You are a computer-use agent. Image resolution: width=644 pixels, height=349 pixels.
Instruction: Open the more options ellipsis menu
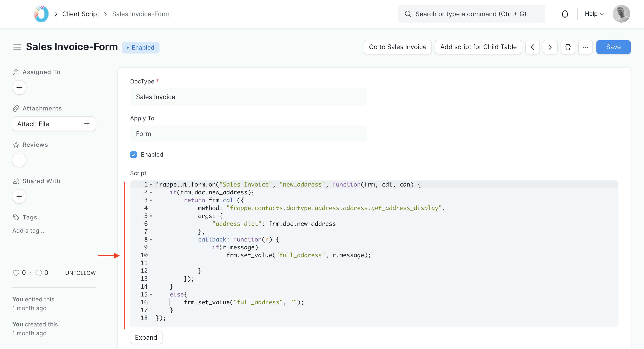(x=586, y=47)
